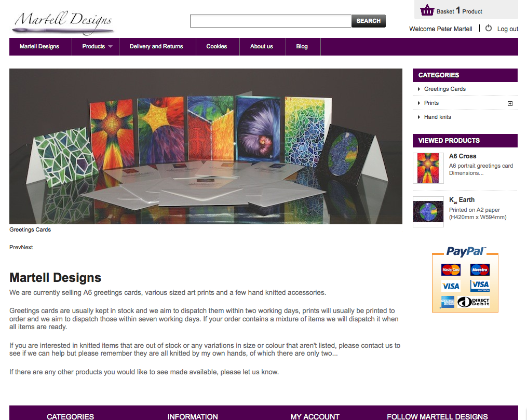Click the Log out link

(x=507, y=29)
